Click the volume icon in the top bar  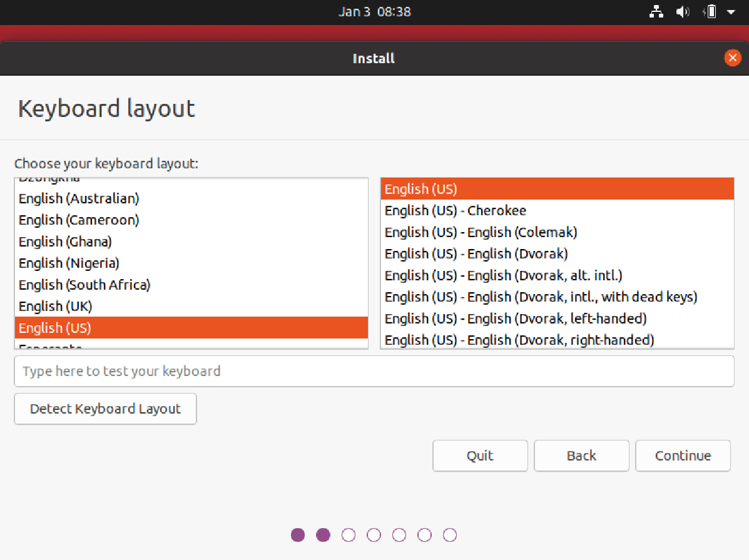click(683, 11)
